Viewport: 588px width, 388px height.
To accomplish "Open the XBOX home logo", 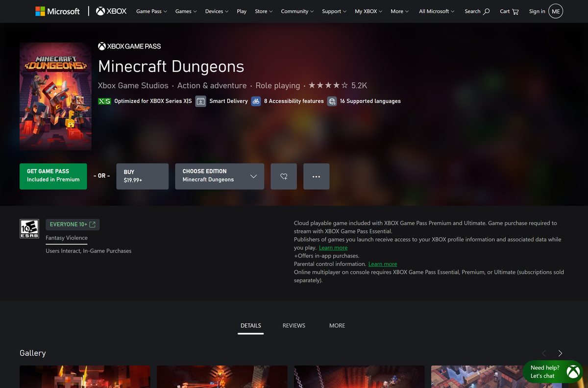I will (111, 11).
